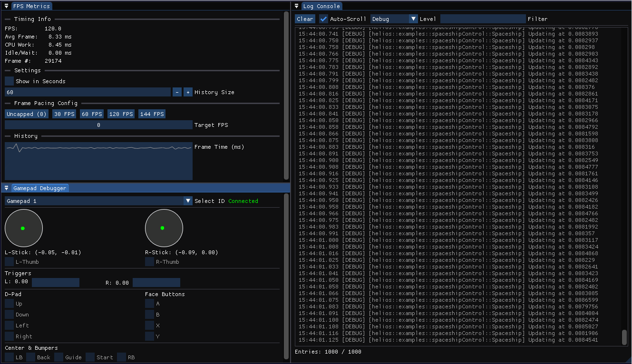The height and width of the screenshot is (364, 632).
Task: Choose the Uncapped (0) preset
Action: 27,114
